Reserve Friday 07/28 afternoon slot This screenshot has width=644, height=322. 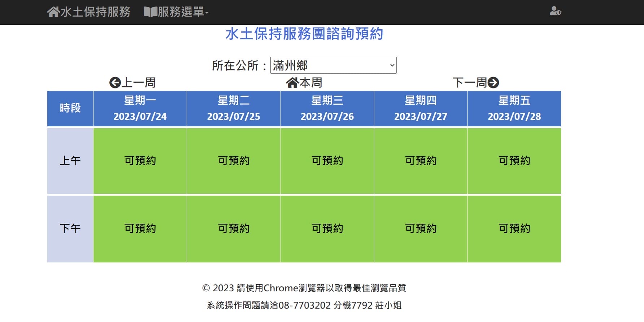514,229
